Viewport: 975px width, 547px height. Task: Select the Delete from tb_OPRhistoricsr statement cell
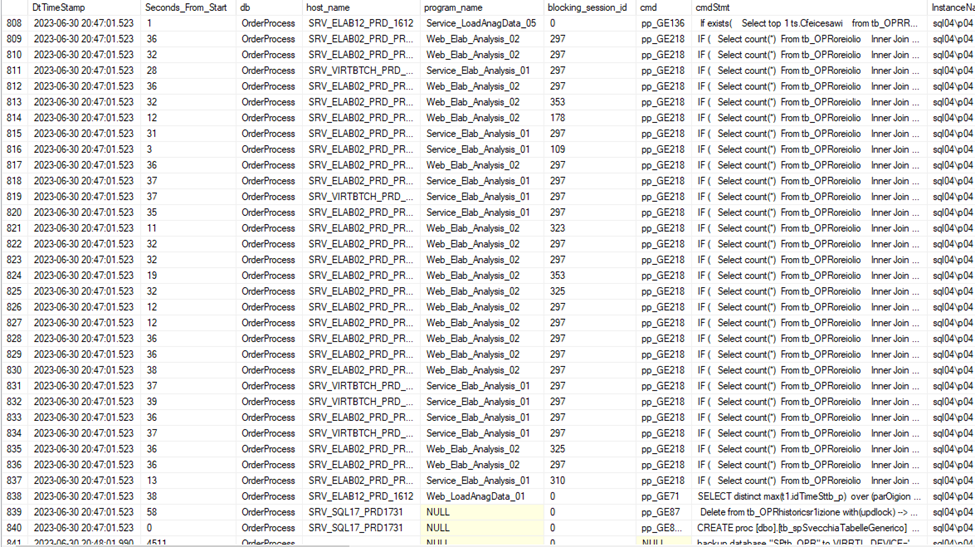point(808,512)
